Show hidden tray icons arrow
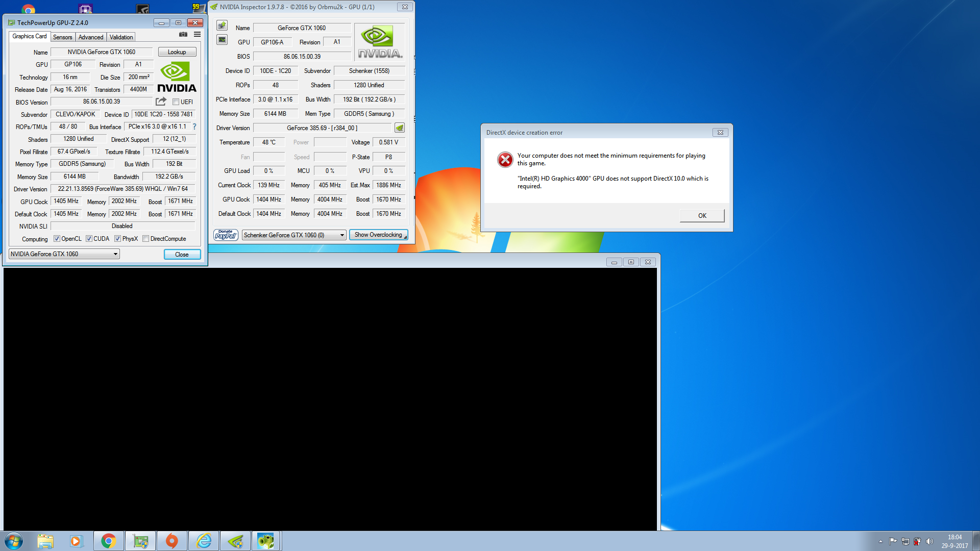Viewport: 980px width, 551px height. coord(880,541)
